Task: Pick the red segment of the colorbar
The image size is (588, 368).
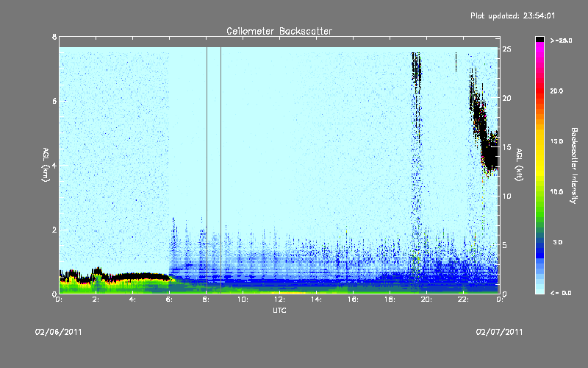Action: click(x=539, y=91)
